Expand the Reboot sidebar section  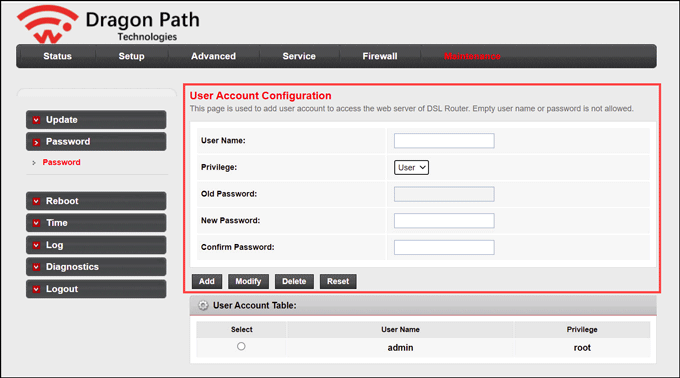96,201
